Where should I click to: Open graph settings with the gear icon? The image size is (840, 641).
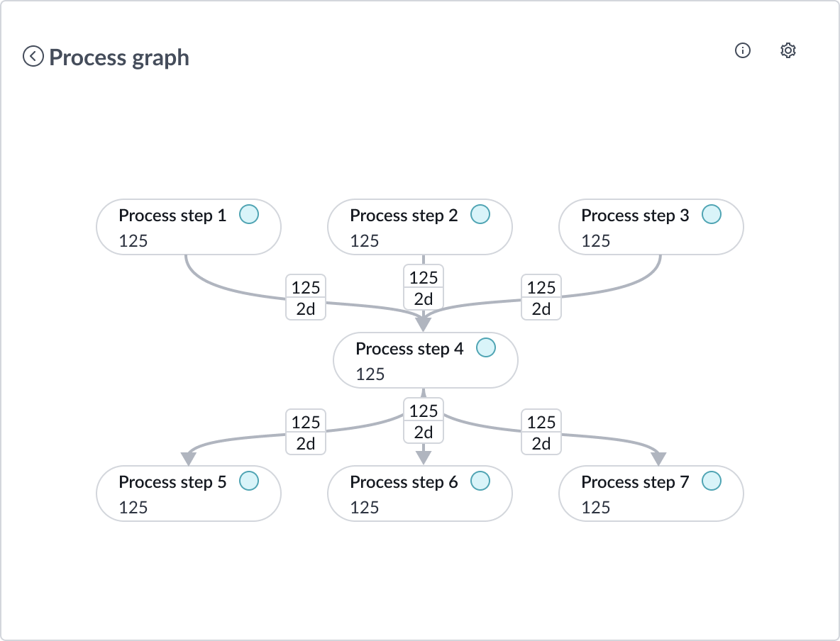788,50
